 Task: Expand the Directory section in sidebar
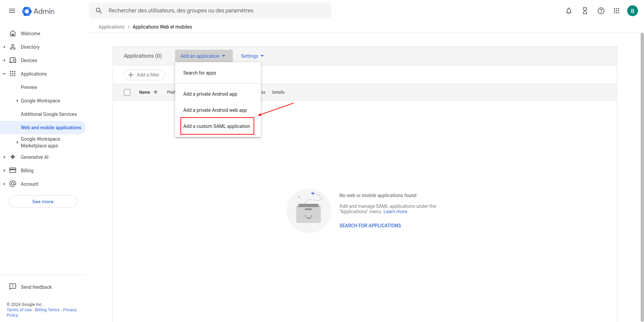(4, 47)
